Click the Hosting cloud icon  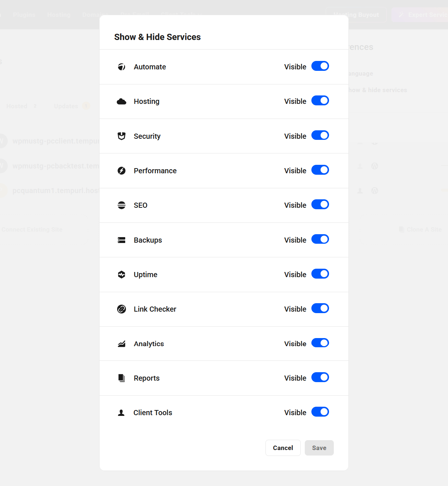pos(122,102)
